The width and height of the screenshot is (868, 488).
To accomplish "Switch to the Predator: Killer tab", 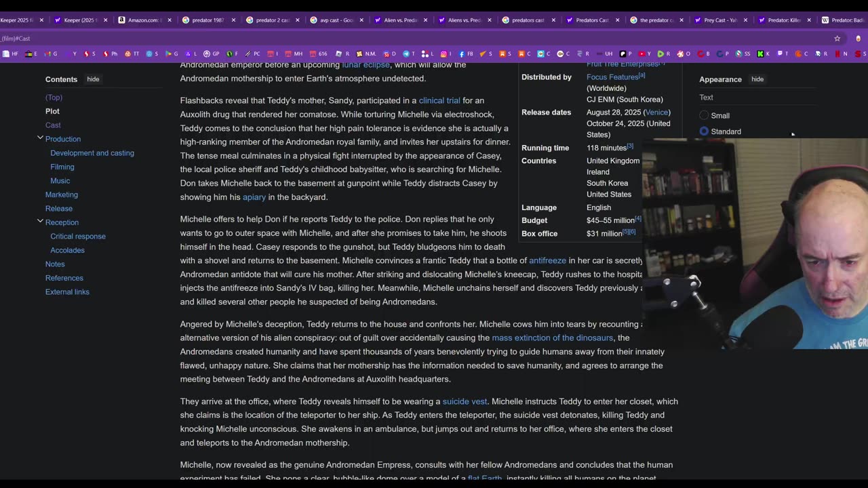I will click(x=783, y=20).
